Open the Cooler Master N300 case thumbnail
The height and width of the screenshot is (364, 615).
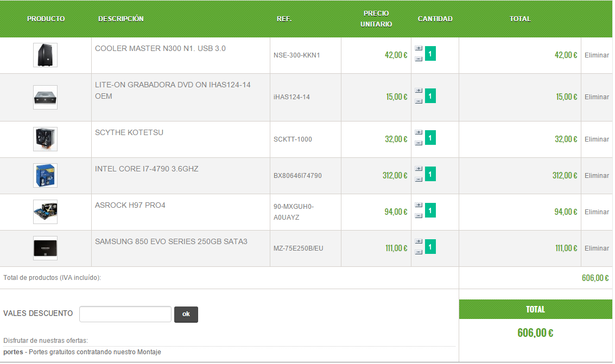click(45, 55)
